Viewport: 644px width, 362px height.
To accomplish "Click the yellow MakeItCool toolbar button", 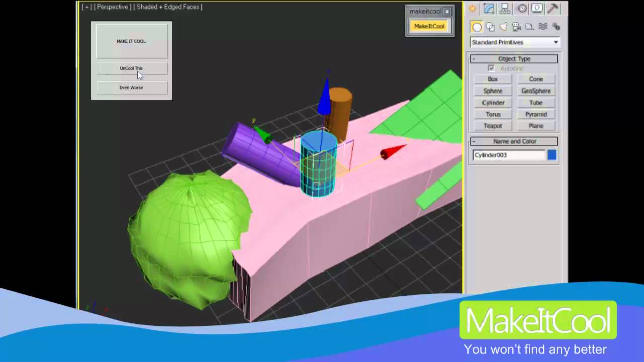I will [429, 26].
